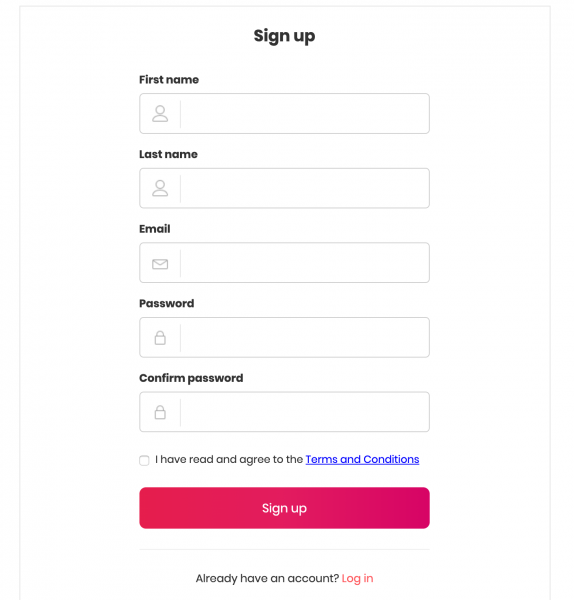574x600 pixels.
Task: Tick the Terms and Conditions agreement checkbox
Action: pos(144,460)
